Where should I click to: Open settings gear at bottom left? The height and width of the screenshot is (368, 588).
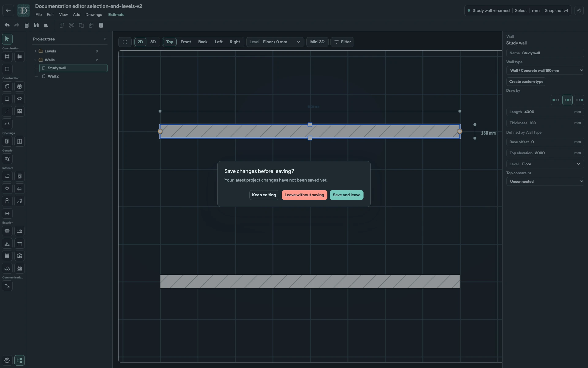[x=7, y=360]
